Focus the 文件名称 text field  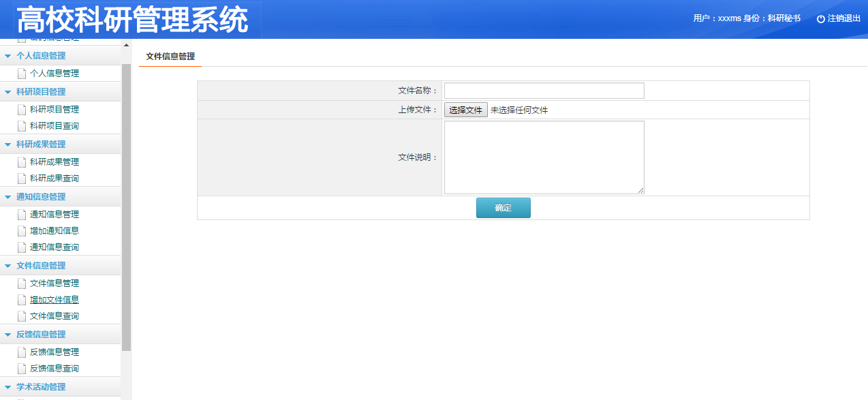click(544, 91)
